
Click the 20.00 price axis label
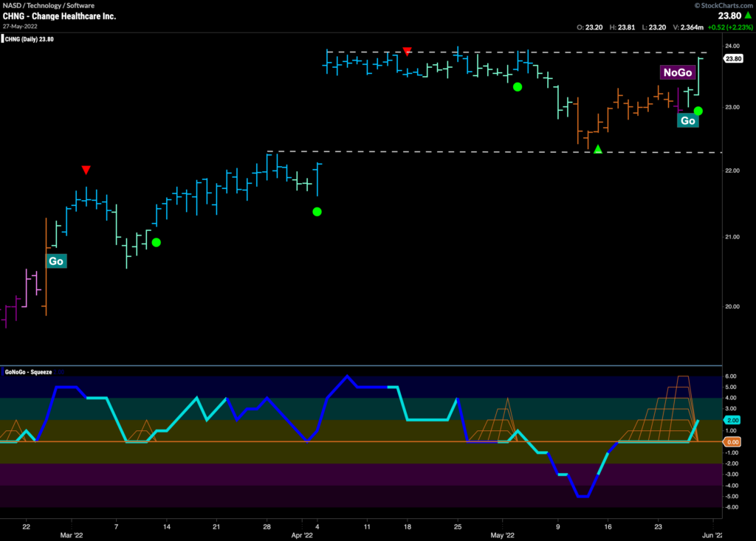pyautogui.click(x=732, y=306)
